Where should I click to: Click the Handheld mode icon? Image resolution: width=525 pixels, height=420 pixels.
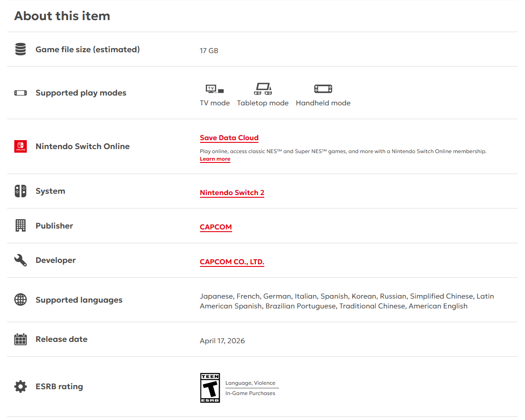pyautogui.click(x=323, y=89)
